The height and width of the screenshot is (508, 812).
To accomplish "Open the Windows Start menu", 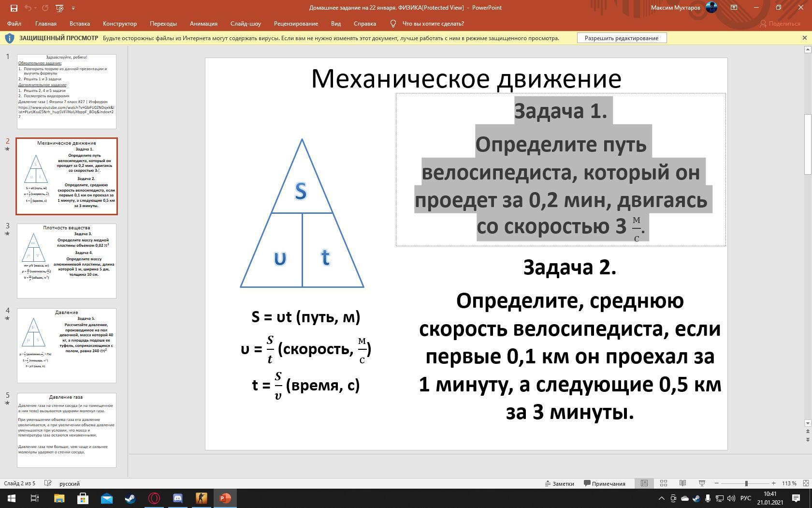I will point(12,498).
